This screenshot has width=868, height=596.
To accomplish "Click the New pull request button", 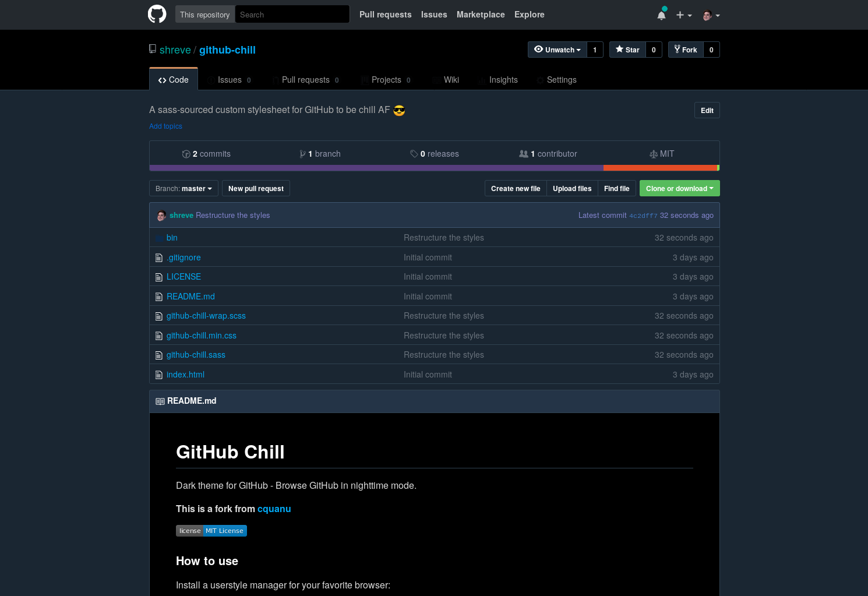I will [256, 188].
